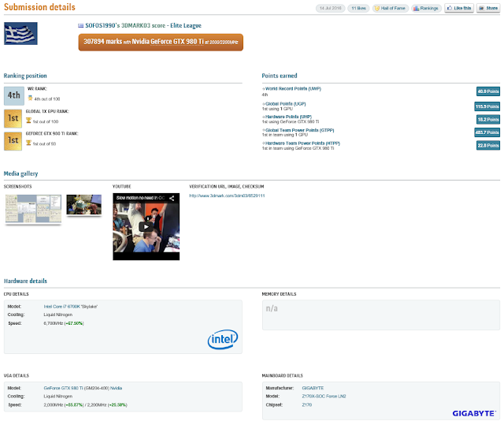Viewport: 504px width, 421px height.
Task: Click the 40.0 Points badge
Action: pos(488,91)
